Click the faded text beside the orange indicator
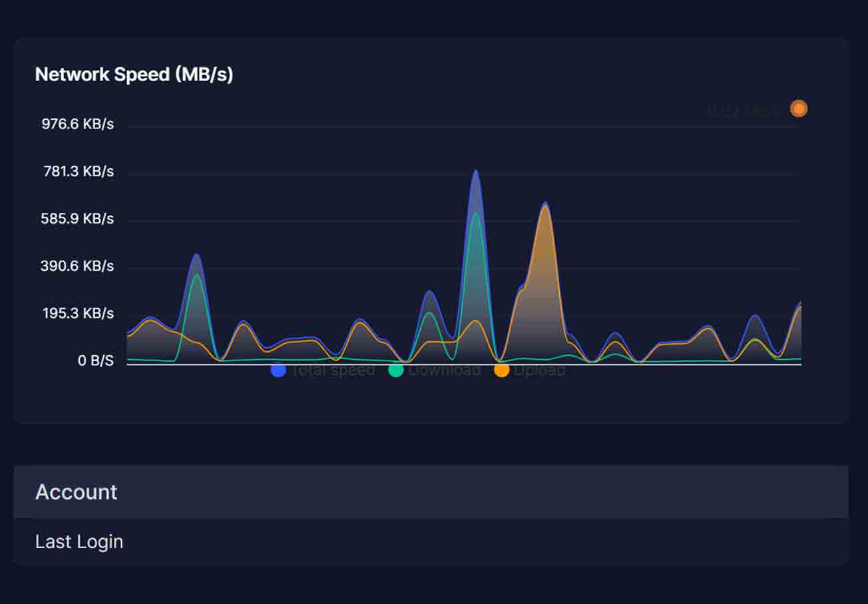The height and width of the screenshot is (604, 868). pyautogui.click(x=746, y=110)
